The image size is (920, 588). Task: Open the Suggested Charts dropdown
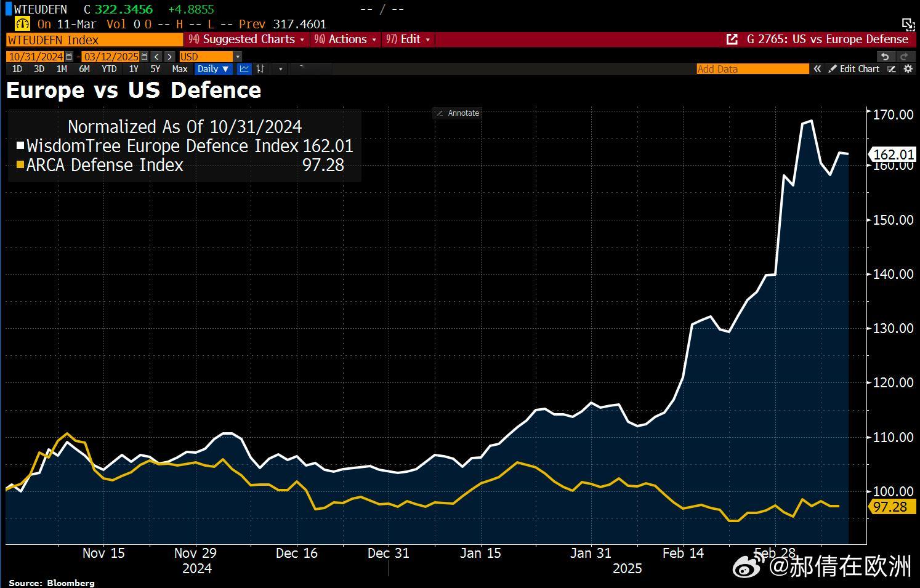tap(246, 39)
